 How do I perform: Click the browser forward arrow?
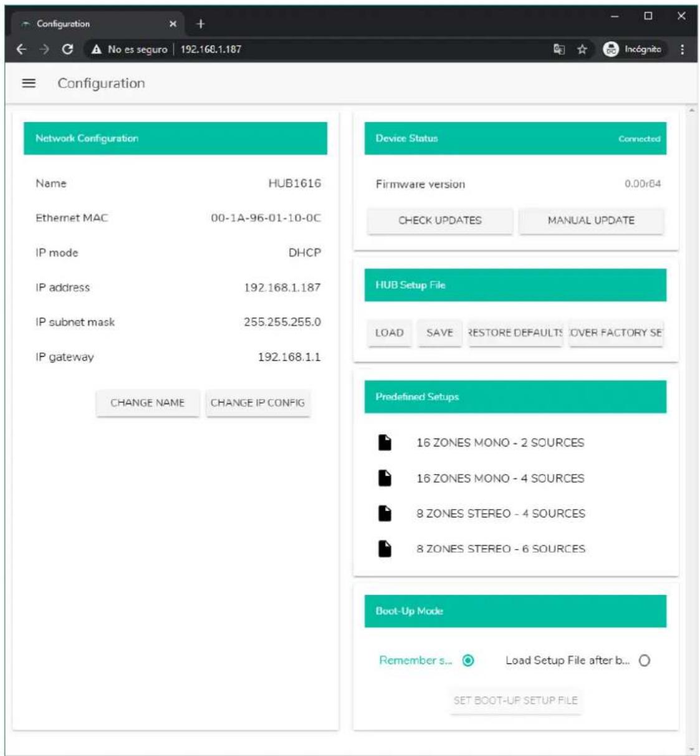(x=44, y=49)
